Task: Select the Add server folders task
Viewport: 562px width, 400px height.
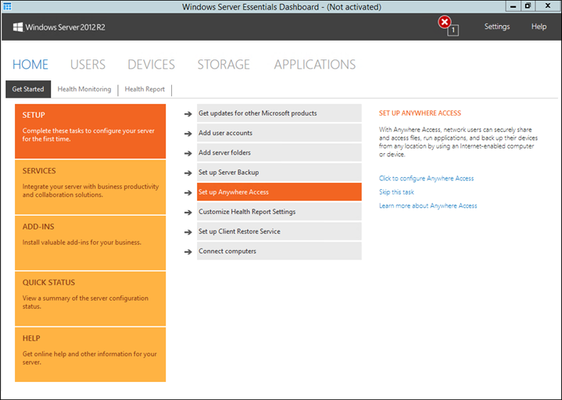Action: tap(279, 153)
